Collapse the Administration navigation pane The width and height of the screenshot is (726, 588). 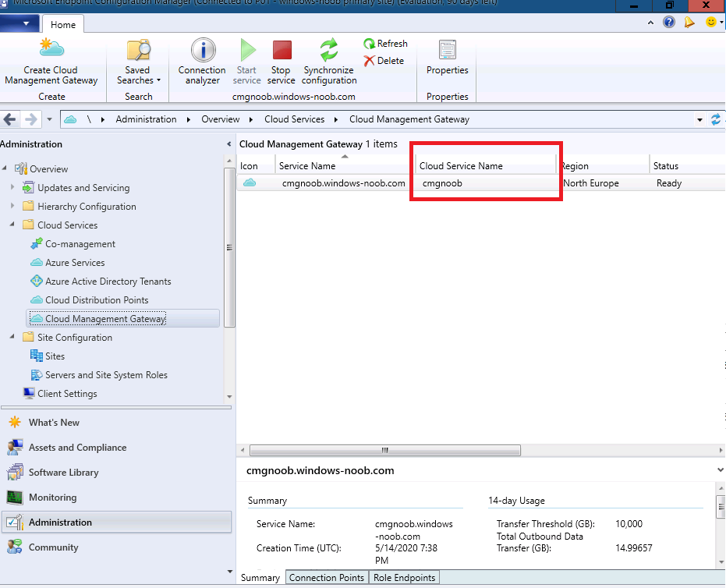click(x=228, y=144)
